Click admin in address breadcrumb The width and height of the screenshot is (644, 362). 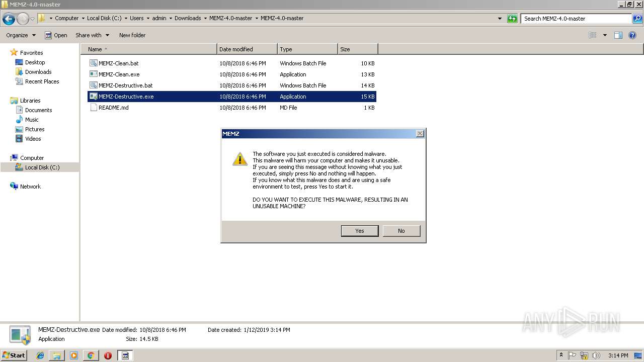(159, 19)
